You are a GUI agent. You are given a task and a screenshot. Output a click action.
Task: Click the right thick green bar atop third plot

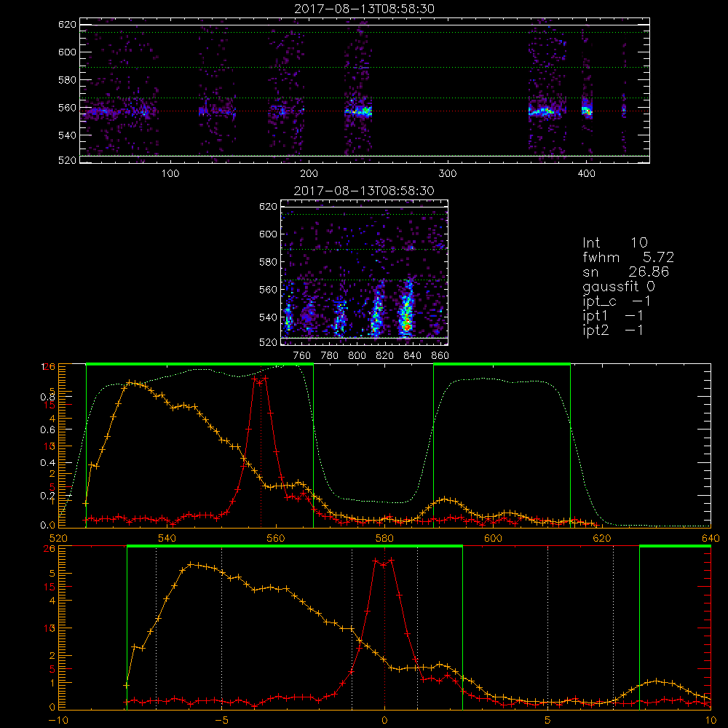[x=502, y=365]
